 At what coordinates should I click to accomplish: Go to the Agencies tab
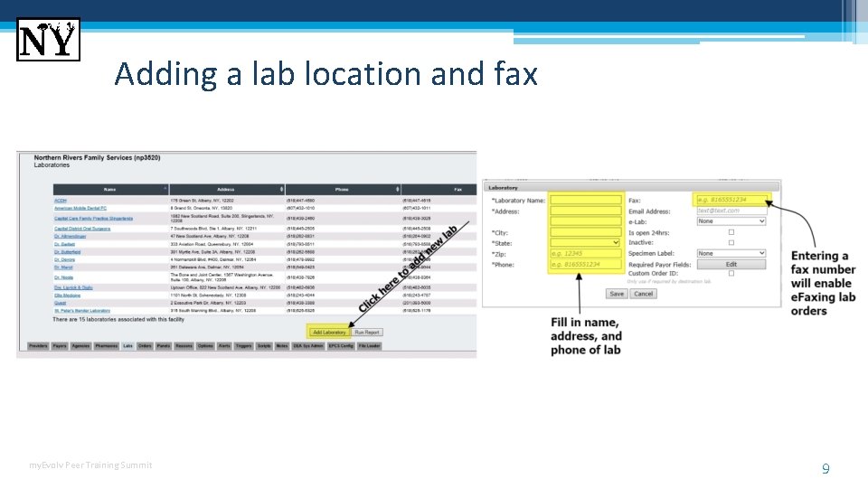80,346
